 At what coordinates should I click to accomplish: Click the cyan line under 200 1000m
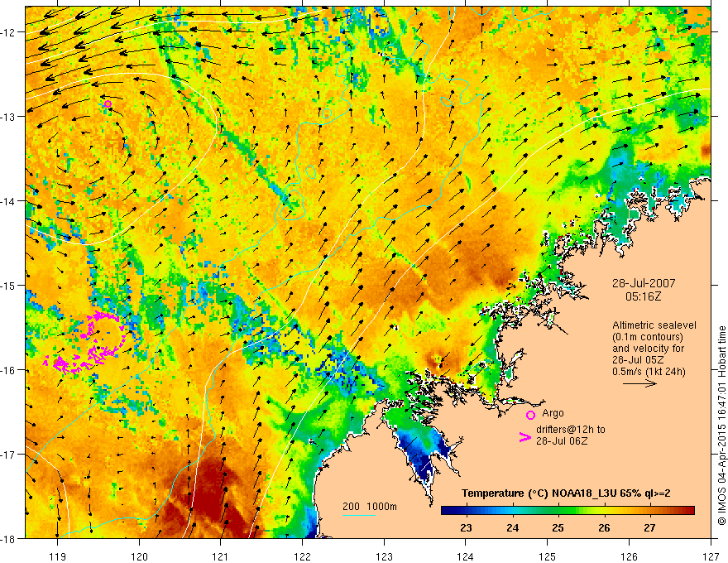(359, 515)
